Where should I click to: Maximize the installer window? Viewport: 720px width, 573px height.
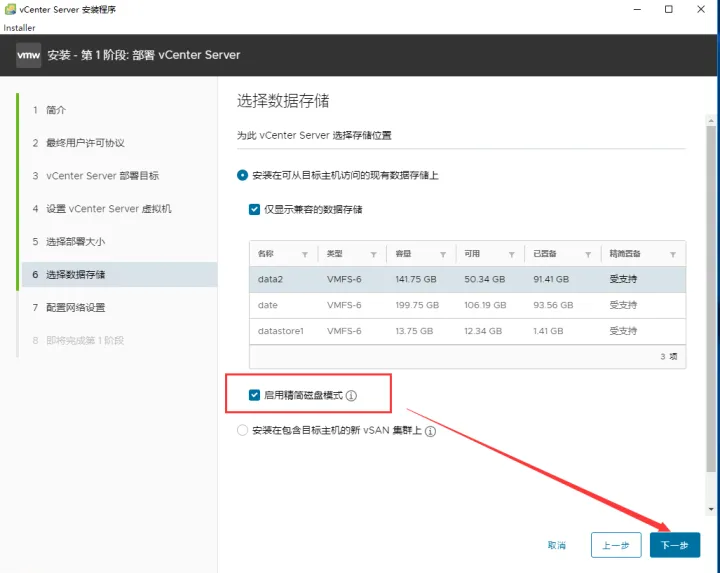tap(669, 9)
